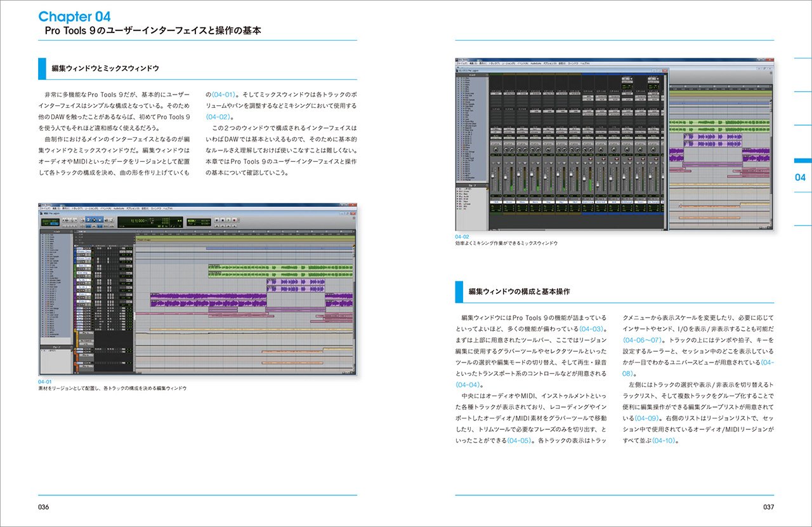Click the page number 037
The image size is (812, 527).
tap(768, 507)
